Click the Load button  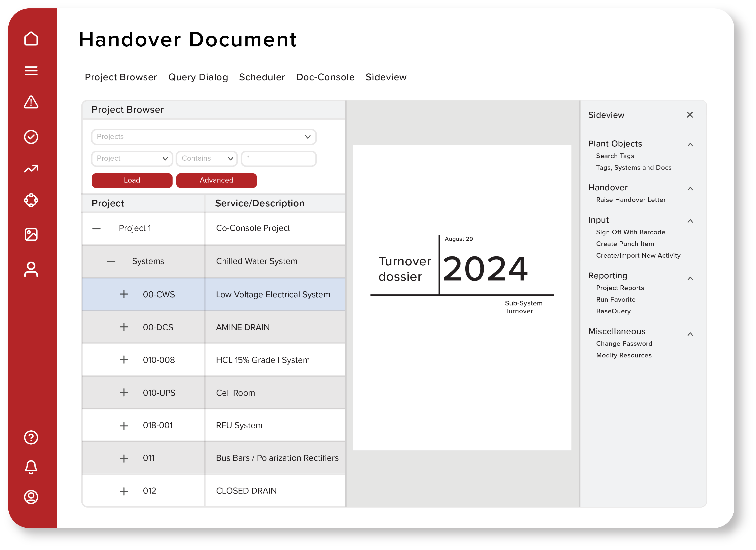132,180
